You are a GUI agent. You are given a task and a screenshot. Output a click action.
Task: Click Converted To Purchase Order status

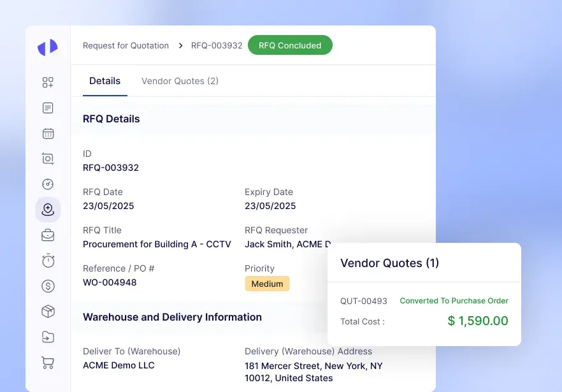pyautogui.click(x=454, y=301)
